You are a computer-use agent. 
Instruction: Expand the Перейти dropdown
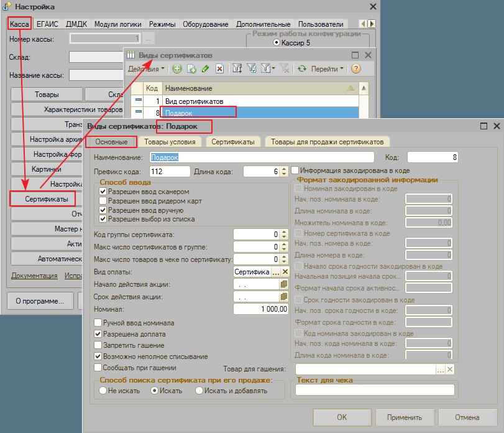pyautogui.click(x=328, y=69)
